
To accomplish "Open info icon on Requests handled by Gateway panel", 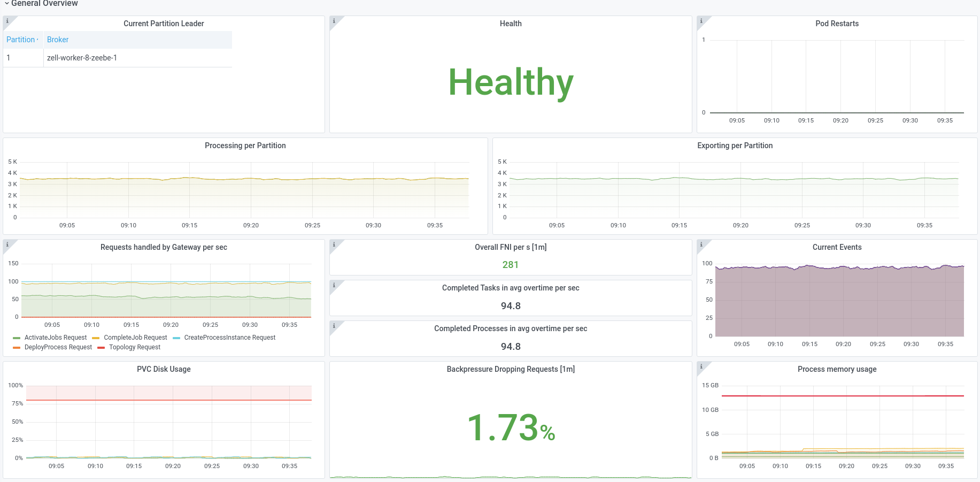I will point(7,244).
